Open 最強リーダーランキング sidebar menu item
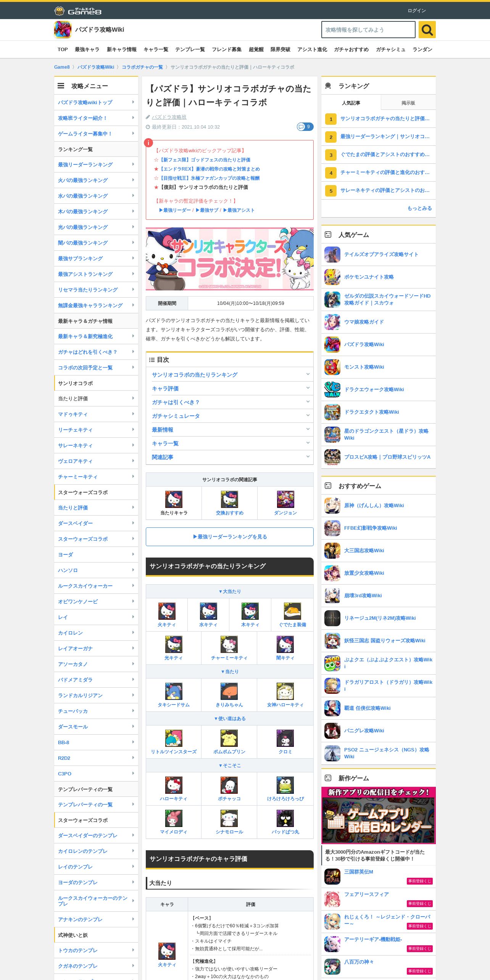 96,164
